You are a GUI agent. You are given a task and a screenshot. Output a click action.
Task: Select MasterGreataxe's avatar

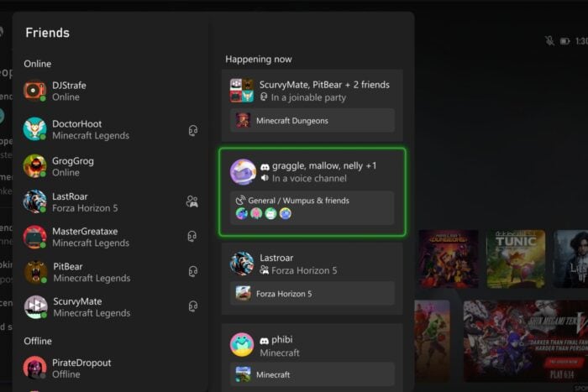point(34,237)
